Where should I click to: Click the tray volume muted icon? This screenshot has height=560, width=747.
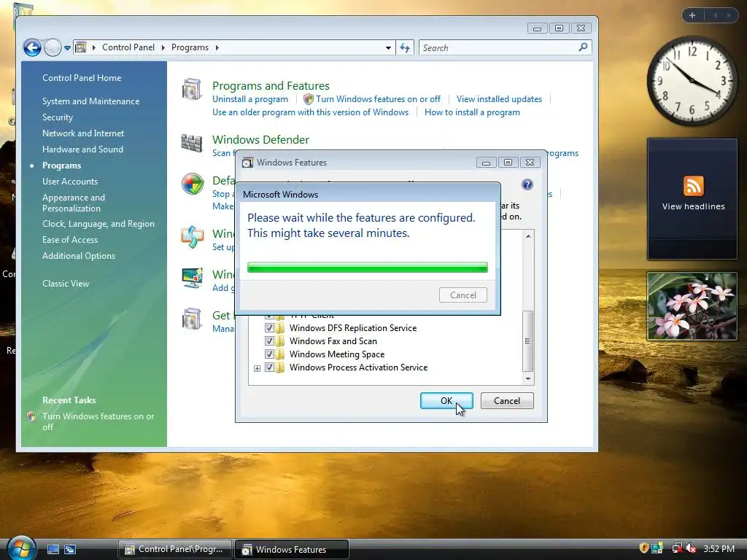tap(691, 548)
